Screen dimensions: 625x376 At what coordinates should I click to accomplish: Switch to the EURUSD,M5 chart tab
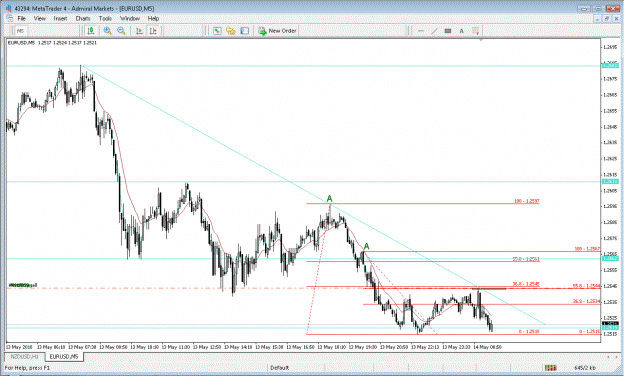click(x=64, y=356)
